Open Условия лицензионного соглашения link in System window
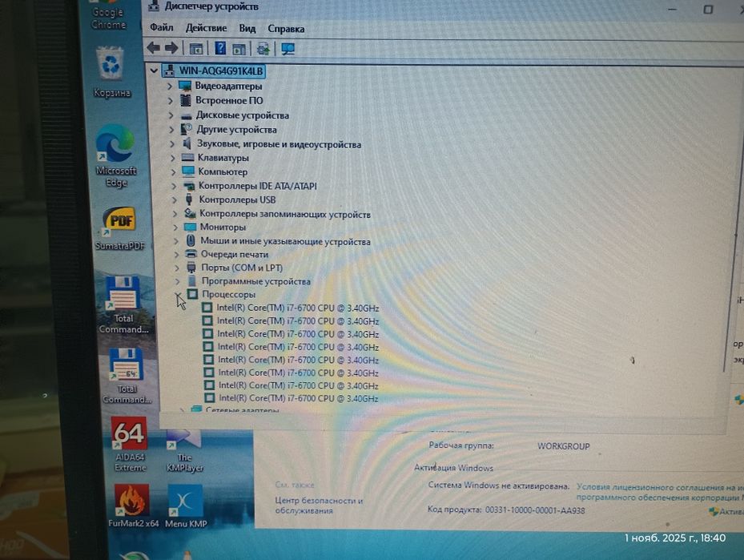Image resolution: width=744 pixels, height=560 pixels. pos(660,492)
